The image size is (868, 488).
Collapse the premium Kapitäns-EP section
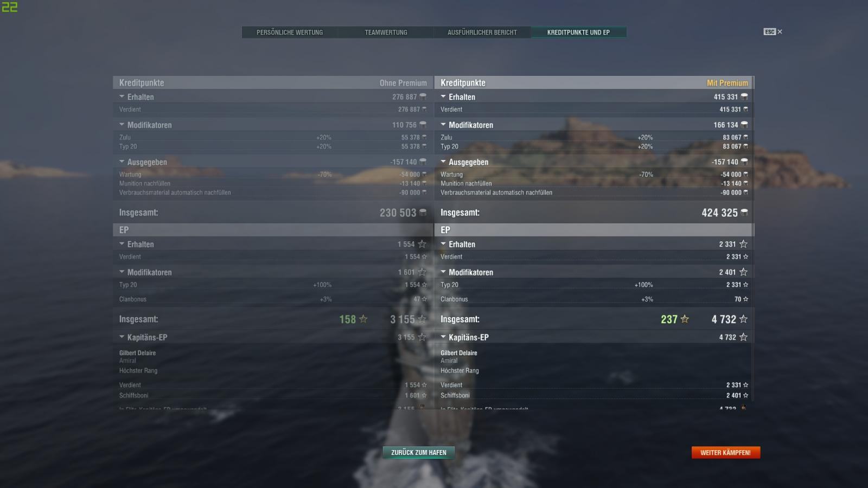(x=443, y=337)
